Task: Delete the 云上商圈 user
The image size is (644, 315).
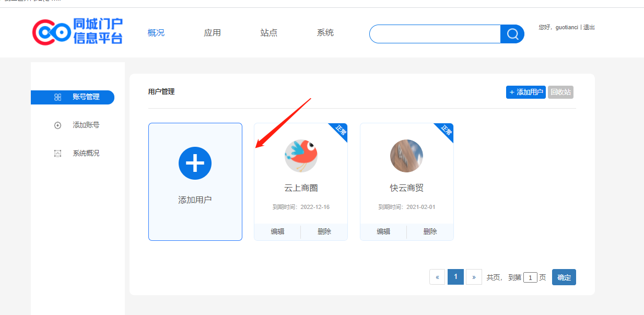Action: coord(324,231)
